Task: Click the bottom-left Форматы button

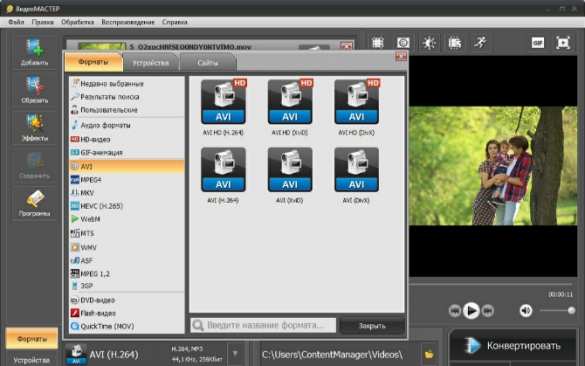Action: click(32, 339)
